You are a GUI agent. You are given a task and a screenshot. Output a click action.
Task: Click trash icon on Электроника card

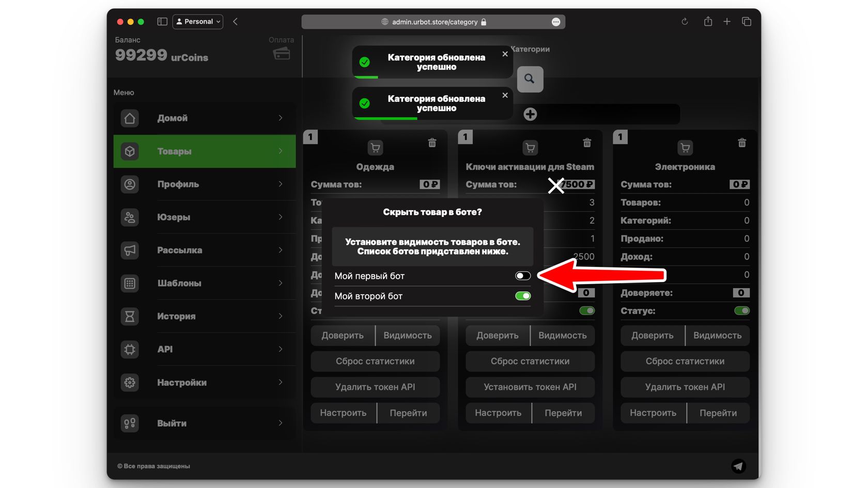(741, 143)
